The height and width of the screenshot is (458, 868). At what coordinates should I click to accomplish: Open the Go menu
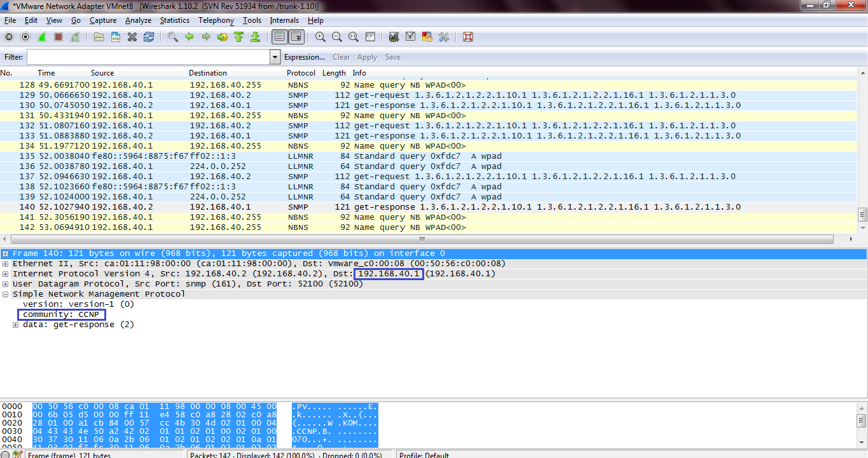tap(76, 20)
